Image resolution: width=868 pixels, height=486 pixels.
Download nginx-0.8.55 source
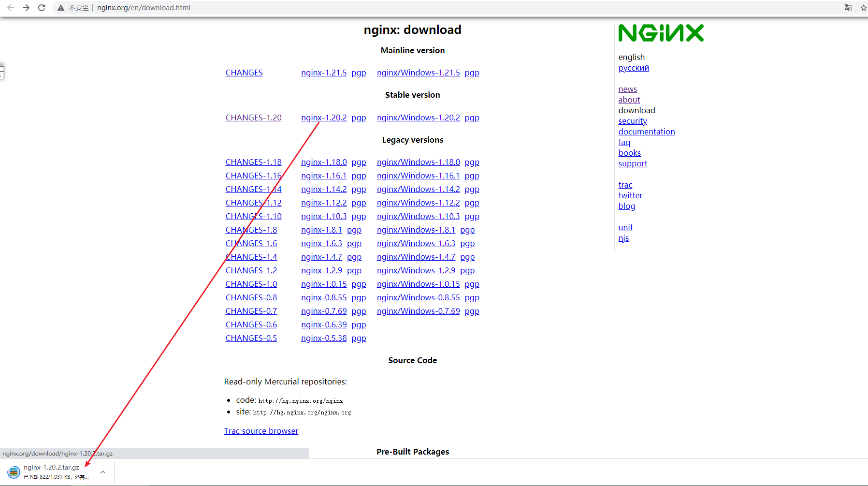pyautogui.click(x=324, y=297)
